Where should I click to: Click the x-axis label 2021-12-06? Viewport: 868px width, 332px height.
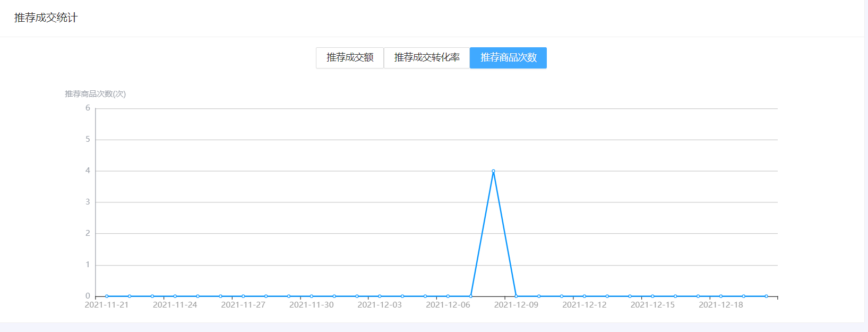click(448, 305)
